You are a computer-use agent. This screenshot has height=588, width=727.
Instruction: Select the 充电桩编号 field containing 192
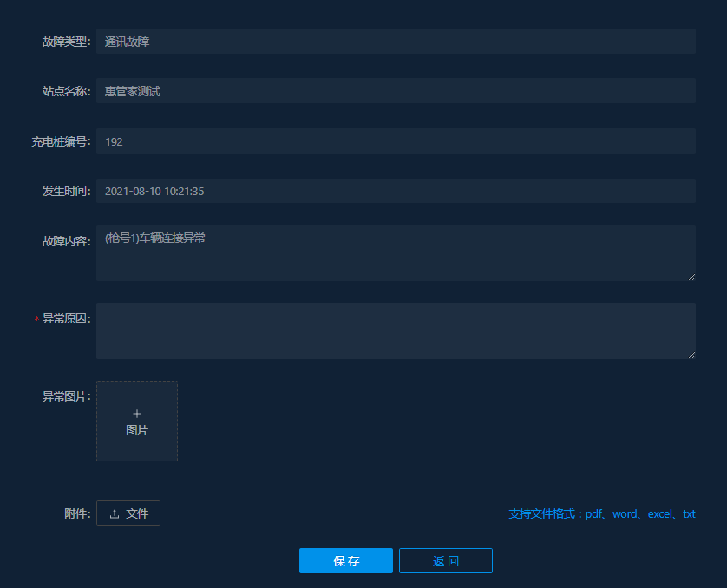(396, 141)
